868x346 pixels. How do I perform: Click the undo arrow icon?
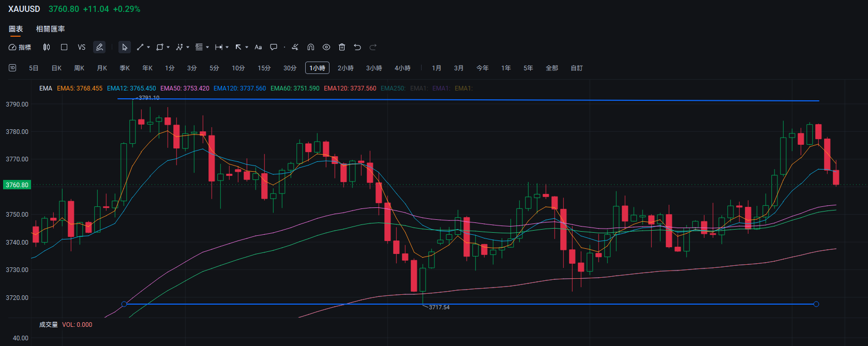(357, 47)
